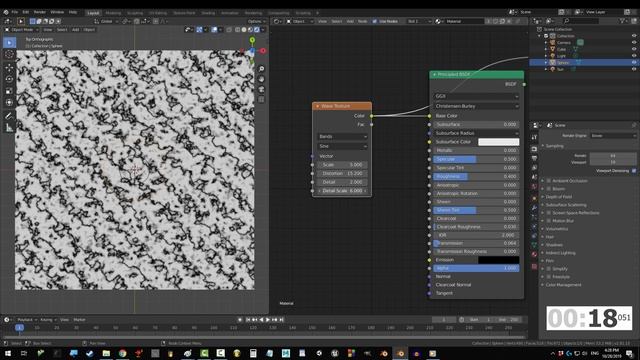Open the Tool properties tab icon
This screenshot has height=360, width=640.
click(534, 138)
